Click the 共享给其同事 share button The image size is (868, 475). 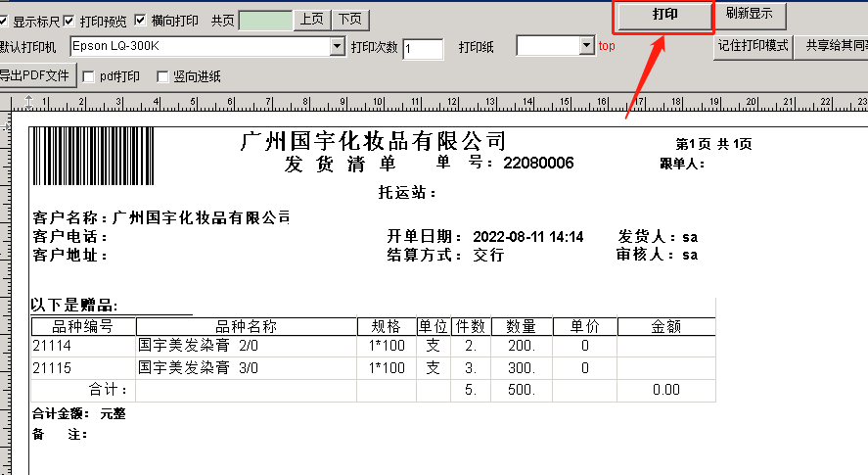pyautogui.click(x=832, y=46)
